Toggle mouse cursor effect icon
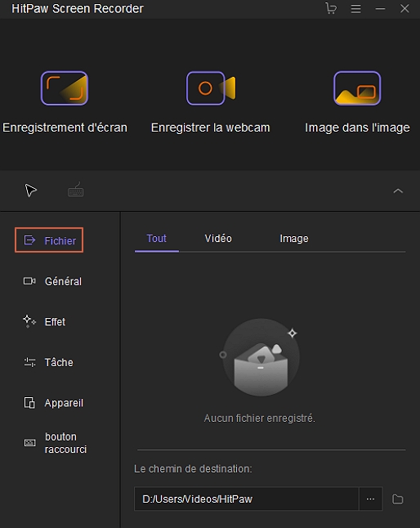The height and width of the screenshot is (528, 420). coord(30,190)
